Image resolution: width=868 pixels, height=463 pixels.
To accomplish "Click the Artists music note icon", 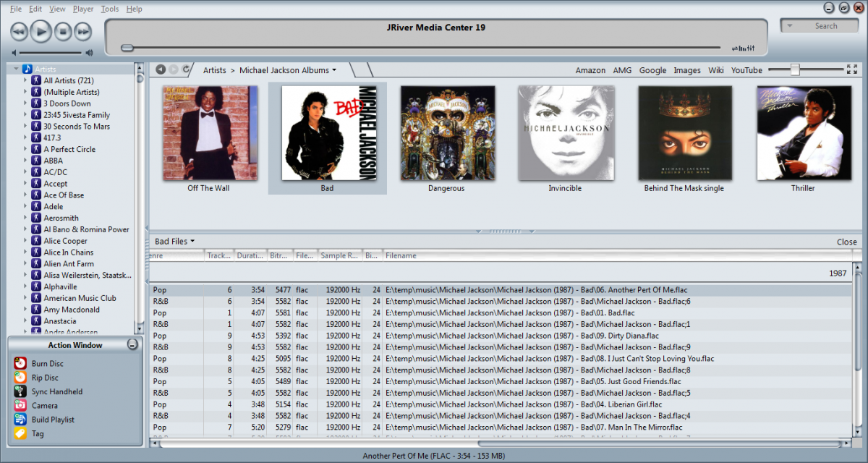I will 27,69.
